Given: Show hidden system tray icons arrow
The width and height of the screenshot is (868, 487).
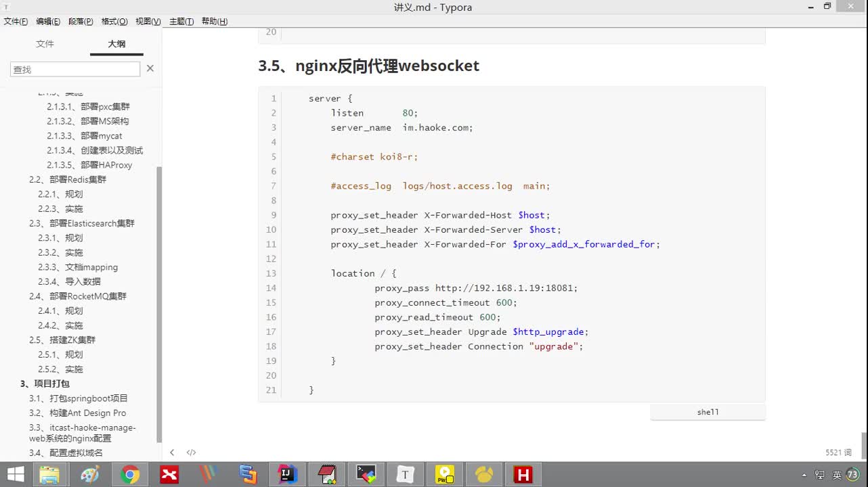Looking at the screenshot, I should (x=804, y=475).
